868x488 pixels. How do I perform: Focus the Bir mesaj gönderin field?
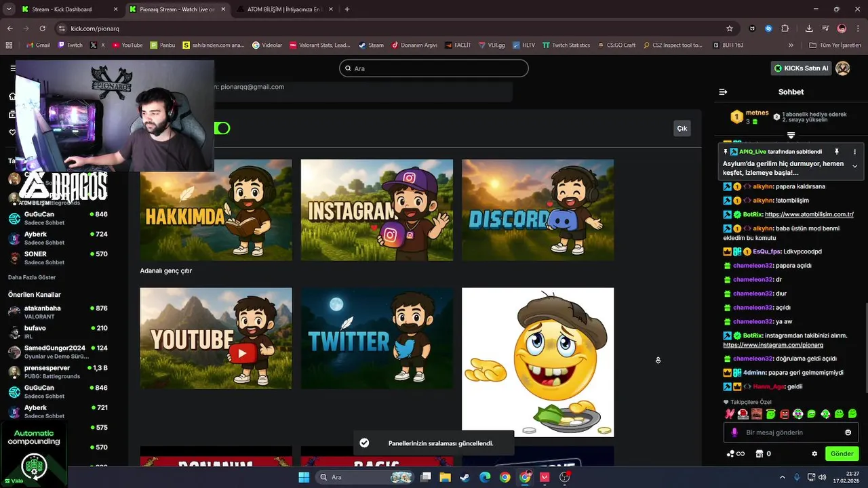(x=790, y=432)
